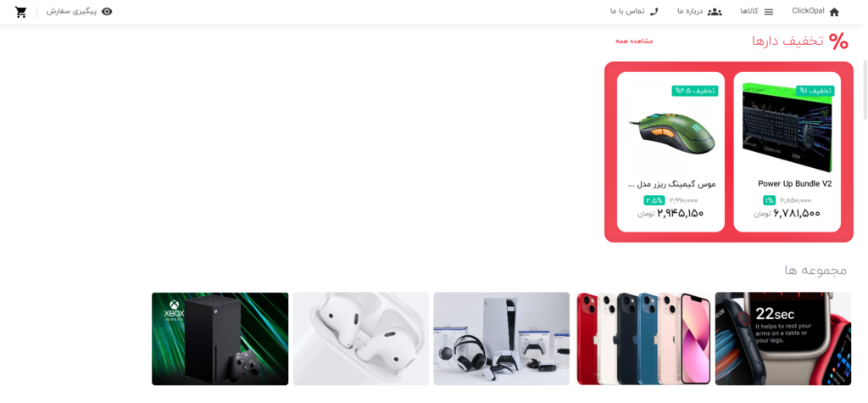Click the eye icon for order tracking

point(107,12)
